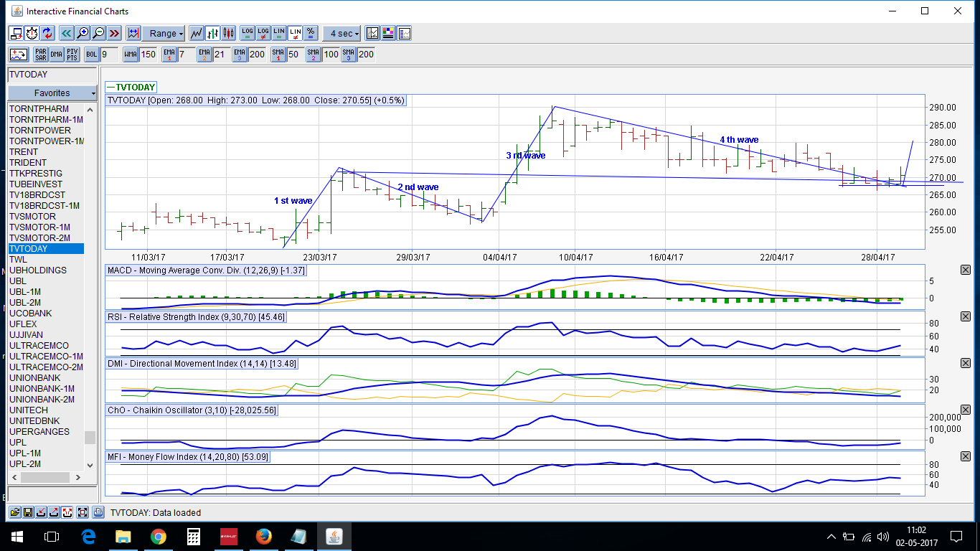Click the zoom in magnifier
Screen dimensions: 980x551
(x=83, y=33)
